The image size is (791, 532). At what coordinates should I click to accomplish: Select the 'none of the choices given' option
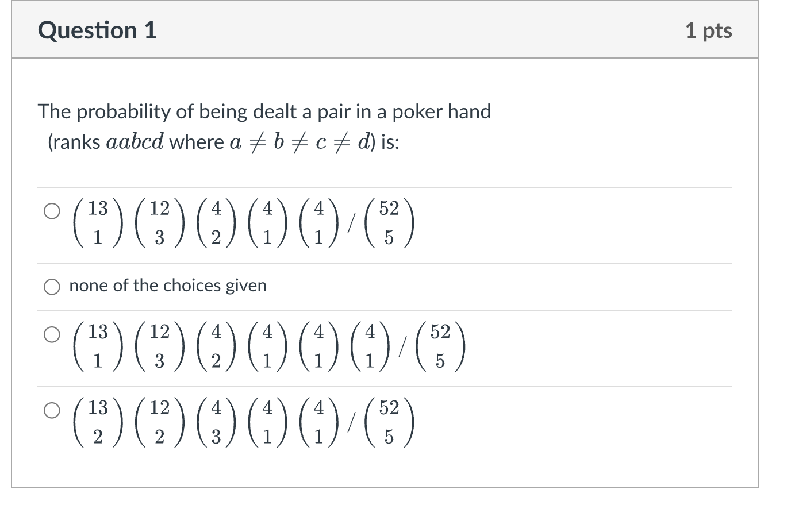coord(52,286)
